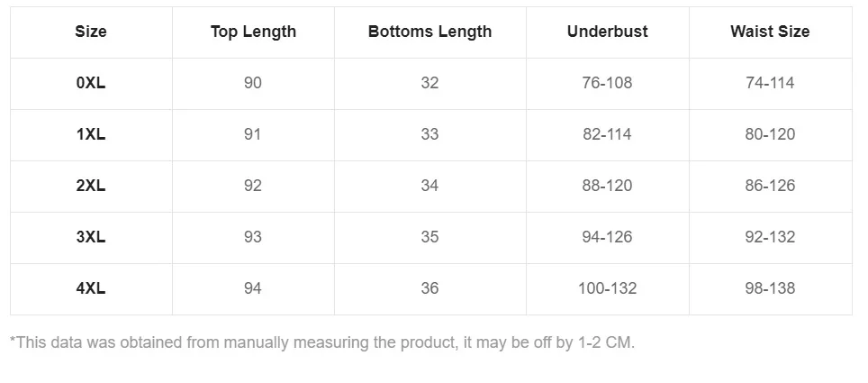Select the 3XL size row label

click(91, 237)
